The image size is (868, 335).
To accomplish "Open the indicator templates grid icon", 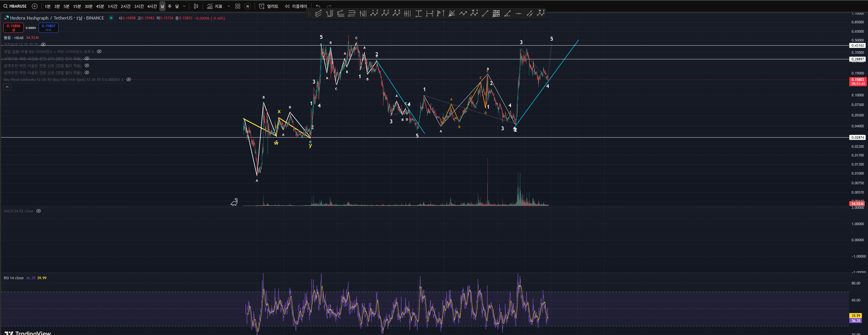I will [x=237, y=6].
